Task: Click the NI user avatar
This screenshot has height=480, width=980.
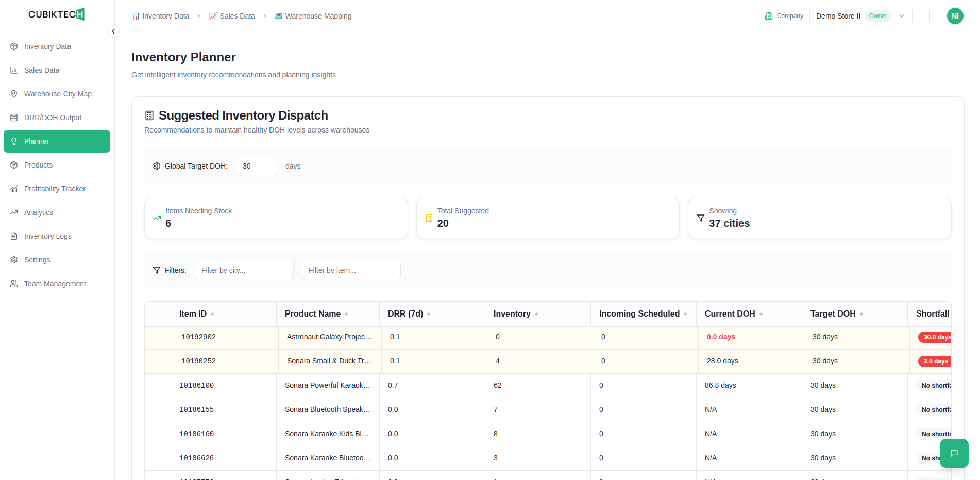Action: pyautogui.click(x=955, y=16)
